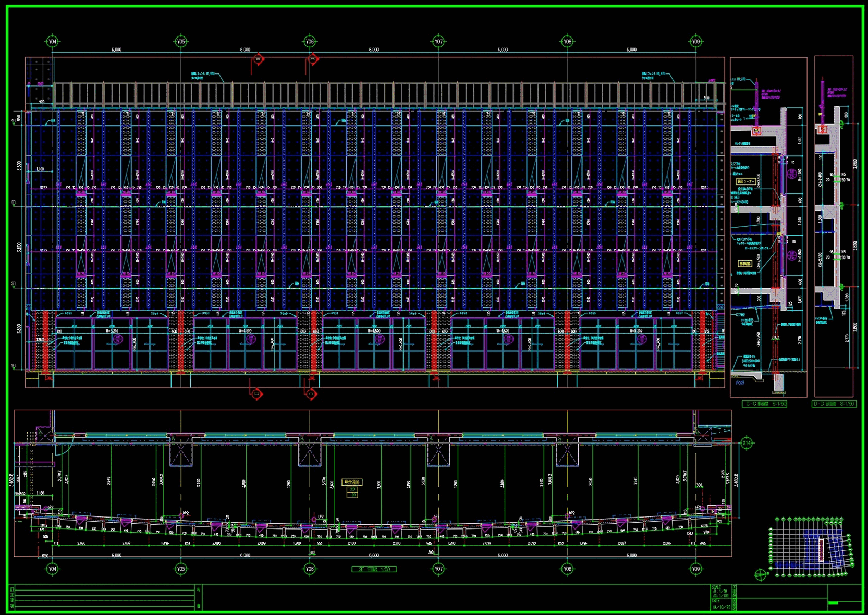Click the yellow room name tag in plan
The width and height of the screenshot is (868, 615).
(351, 483)
